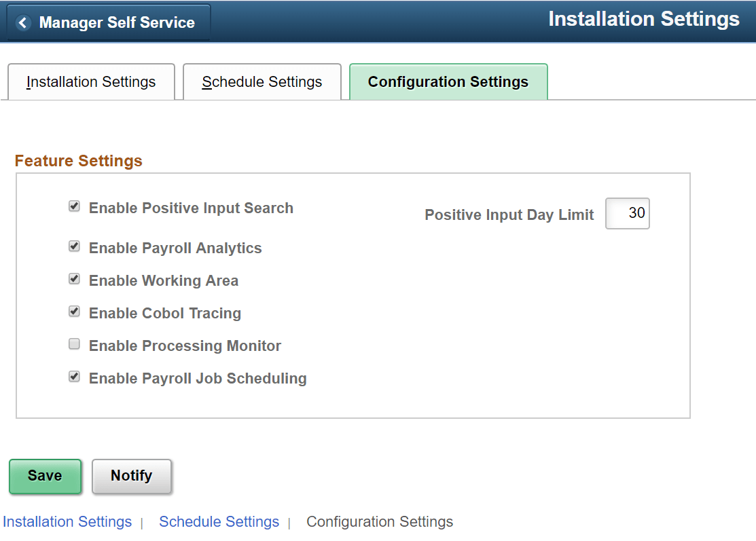Click the Save button
The height and width of the screenshot is (541, 756).
click(45, 476)
